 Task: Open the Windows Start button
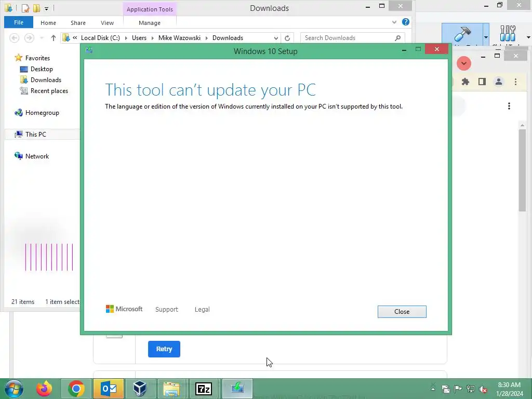(x=14, y=389)
